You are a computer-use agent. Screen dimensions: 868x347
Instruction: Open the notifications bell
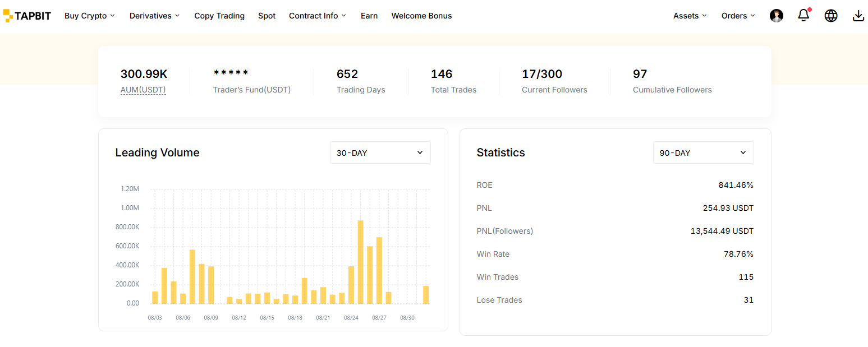[803, 16]
